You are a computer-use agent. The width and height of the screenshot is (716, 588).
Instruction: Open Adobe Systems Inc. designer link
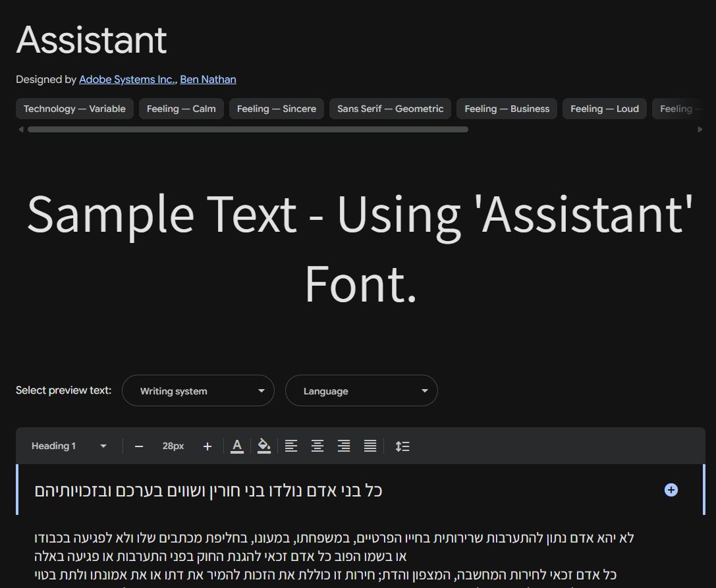[x=127, y=80]
